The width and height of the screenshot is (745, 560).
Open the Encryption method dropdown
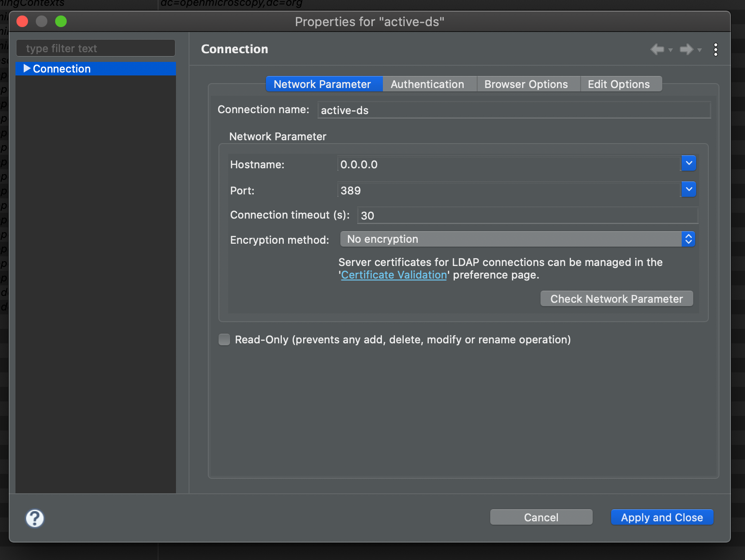coord(518,239)
